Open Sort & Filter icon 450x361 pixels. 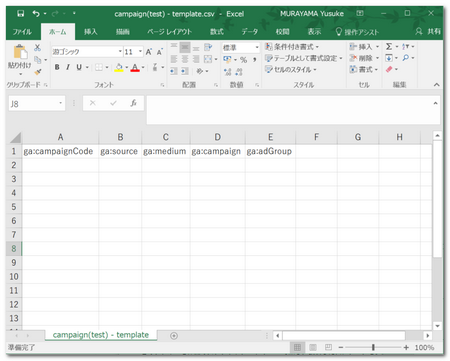(x=406, y=47)
